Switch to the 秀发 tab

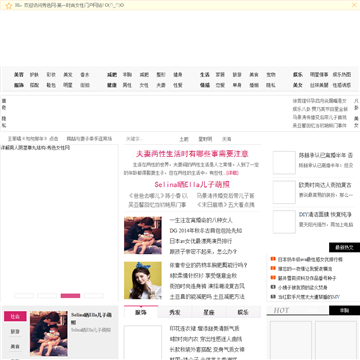tap(175, 312)
